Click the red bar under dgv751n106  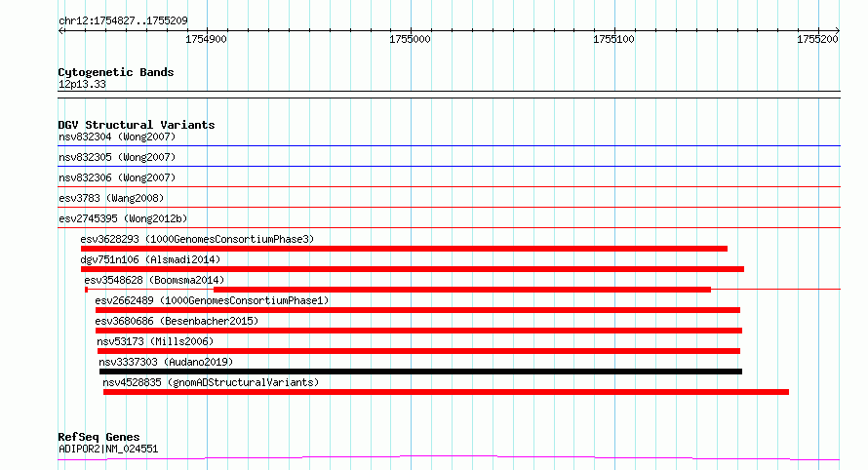(x=413, y=269)
